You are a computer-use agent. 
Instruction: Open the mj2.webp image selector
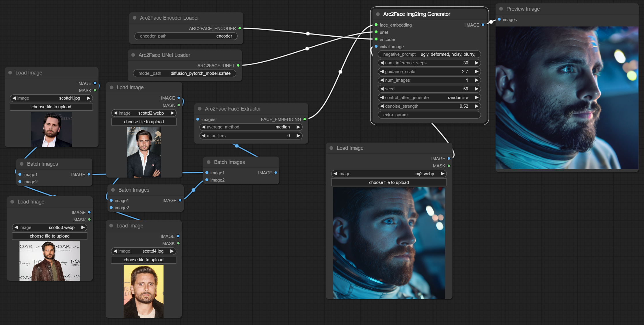coord(389,174)
